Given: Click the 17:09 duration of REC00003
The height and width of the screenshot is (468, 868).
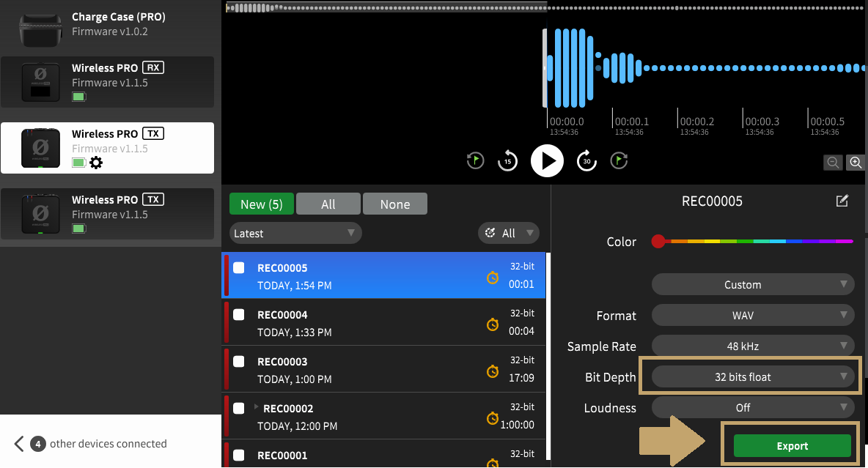Looking at the screenshot, I should pos(521,378).
